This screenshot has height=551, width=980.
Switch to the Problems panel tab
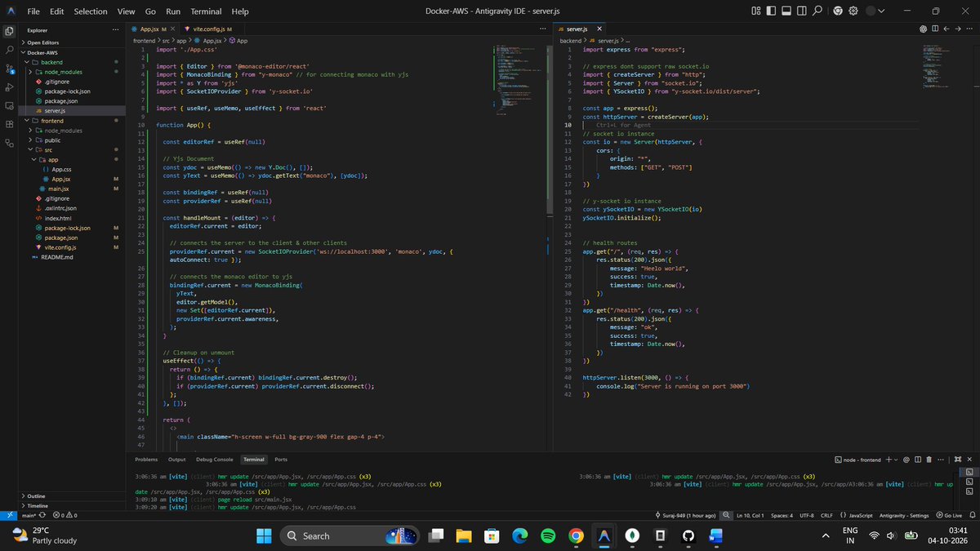(146, 460)
